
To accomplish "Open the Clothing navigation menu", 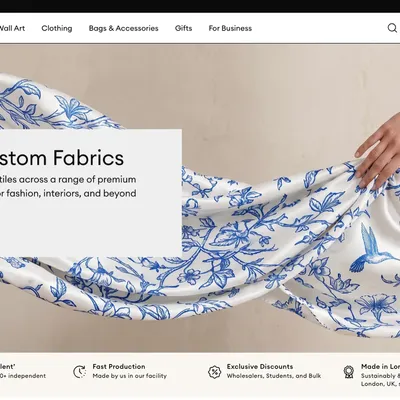I will pos(57,28).
